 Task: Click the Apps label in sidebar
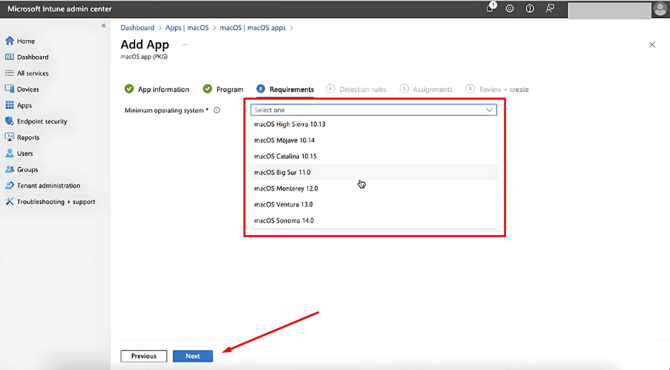(24, 106)
